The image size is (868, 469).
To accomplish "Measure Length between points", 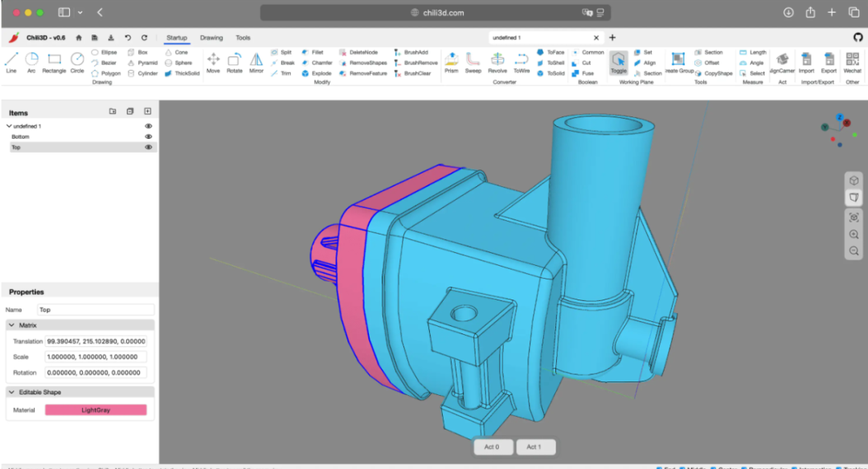I will (753, 52).
